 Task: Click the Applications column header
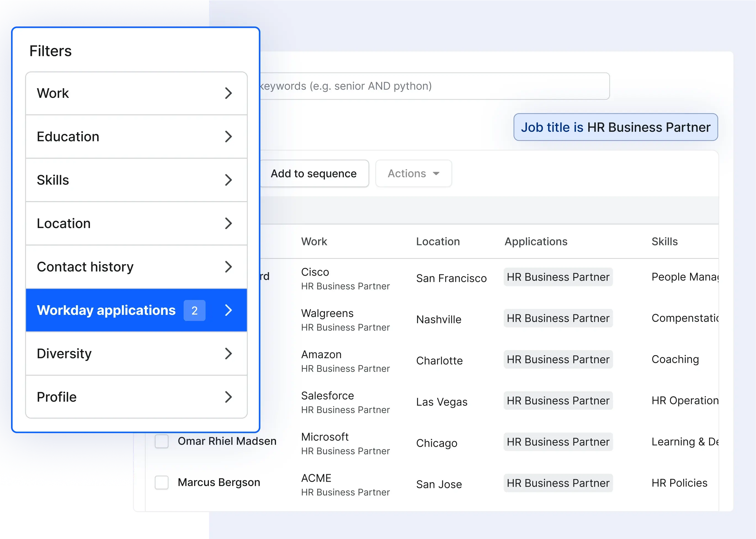coord(536,242)
